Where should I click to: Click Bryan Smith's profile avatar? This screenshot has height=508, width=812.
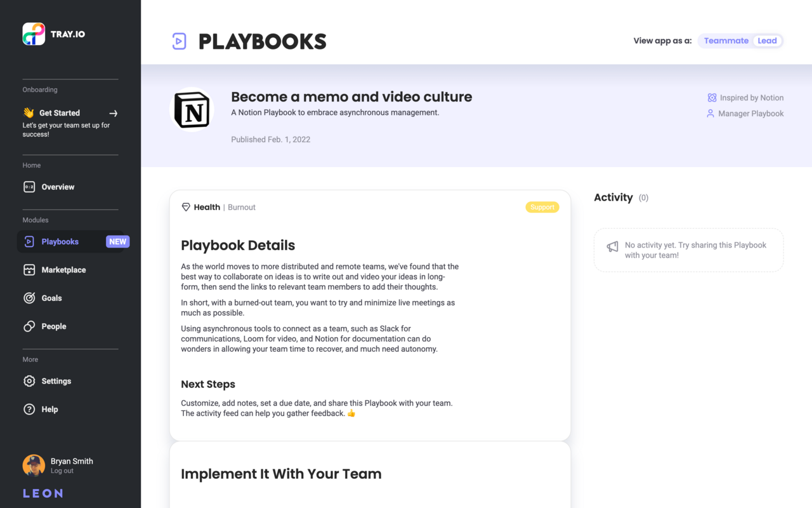click(33, 465)
